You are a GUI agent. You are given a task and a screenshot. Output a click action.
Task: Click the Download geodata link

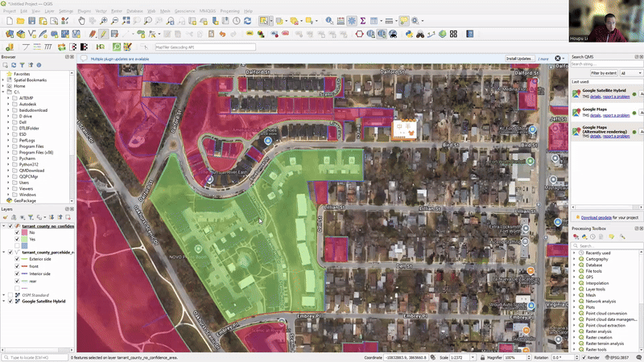coord(596,217)
